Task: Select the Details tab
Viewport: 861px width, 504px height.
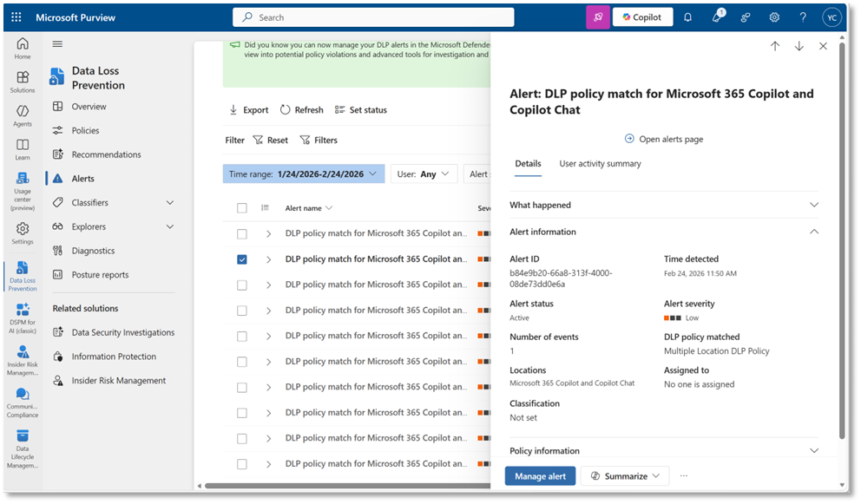Action: coord(528,164)
